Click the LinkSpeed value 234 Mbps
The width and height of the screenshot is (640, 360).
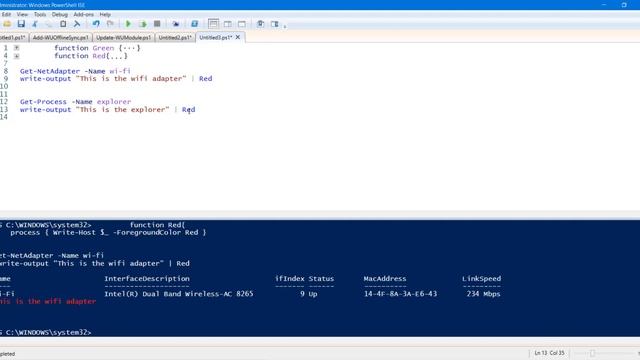tap(483, 294)
